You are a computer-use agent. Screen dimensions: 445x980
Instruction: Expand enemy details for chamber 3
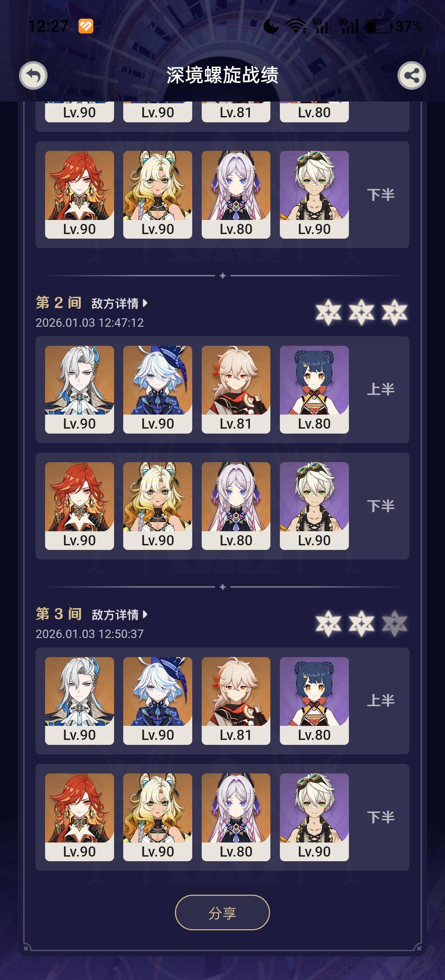[x=119, y=614]
